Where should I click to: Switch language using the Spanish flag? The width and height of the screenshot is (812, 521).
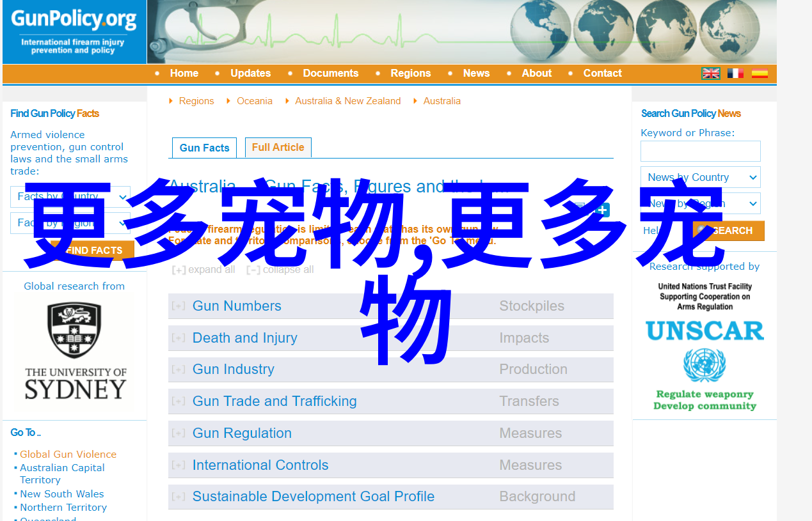pyautogui.click(x=760, y=74)
